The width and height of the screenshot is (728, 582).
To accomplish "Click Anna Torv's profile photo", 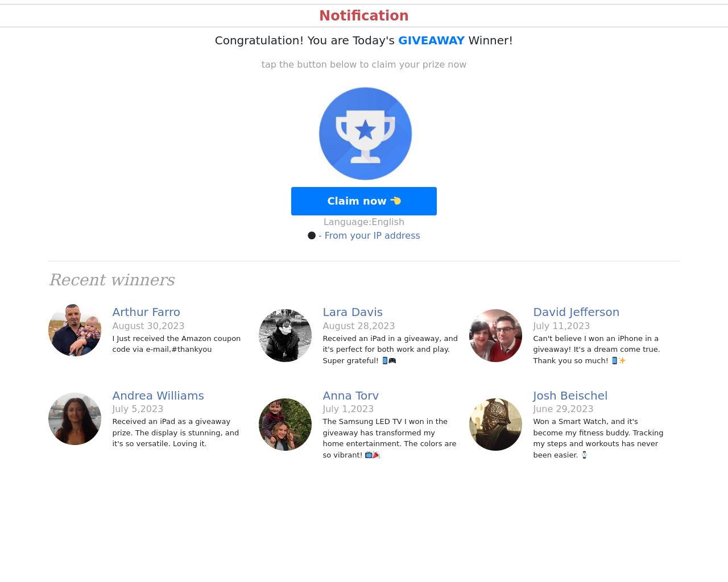I will click(285, 425).
